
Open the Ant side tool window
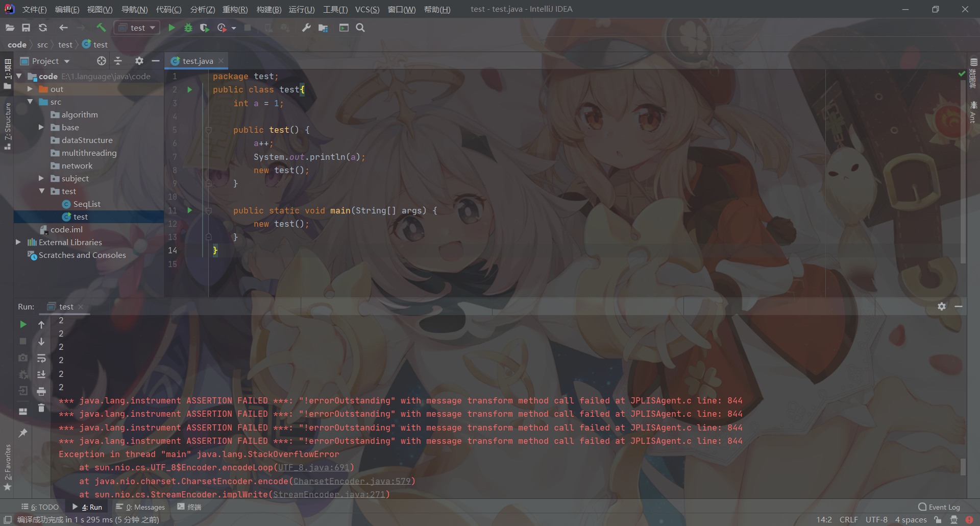pos(973,112)
